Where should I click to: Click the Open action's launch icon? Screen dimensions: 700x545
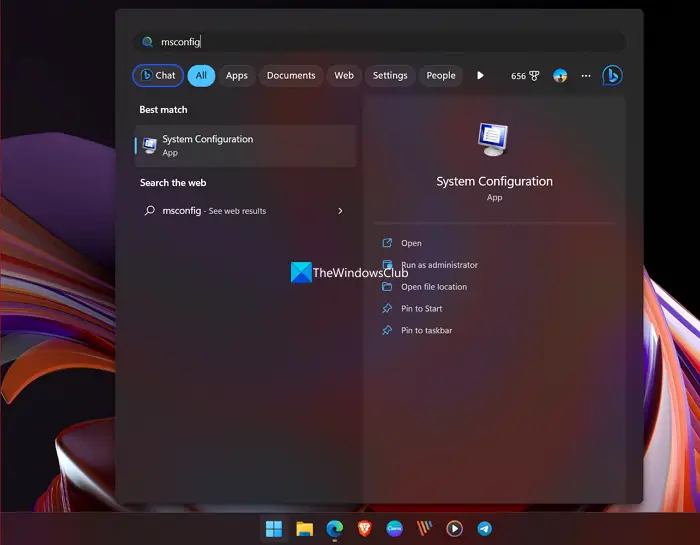click(x=387, y=243)
